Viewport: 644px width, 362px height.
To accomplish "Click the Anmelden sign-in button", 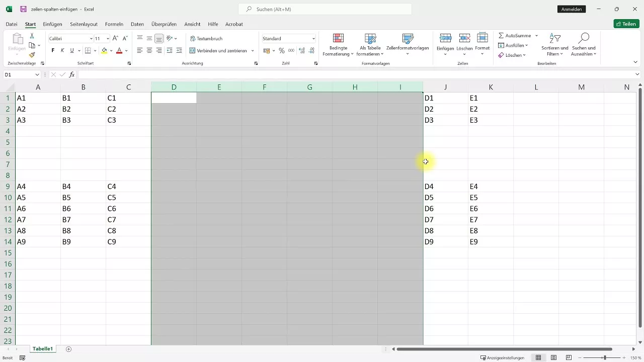I will (572, 9).
